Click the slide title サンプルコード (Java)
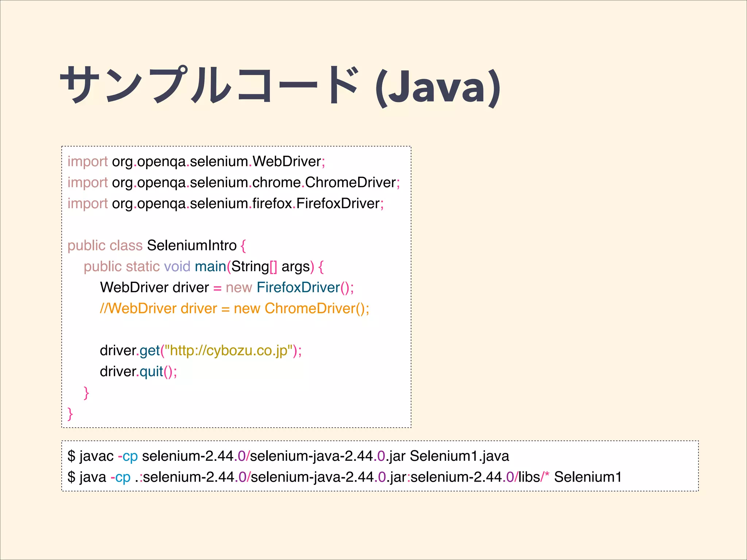747x560 pixels. (280, 87)
